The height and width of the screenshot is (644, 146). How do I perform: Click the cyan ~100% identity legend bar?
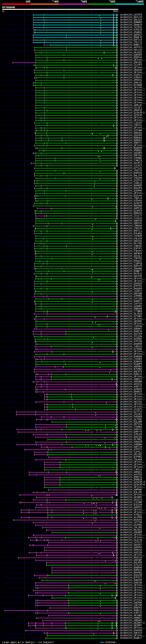[x=130, y=4]
